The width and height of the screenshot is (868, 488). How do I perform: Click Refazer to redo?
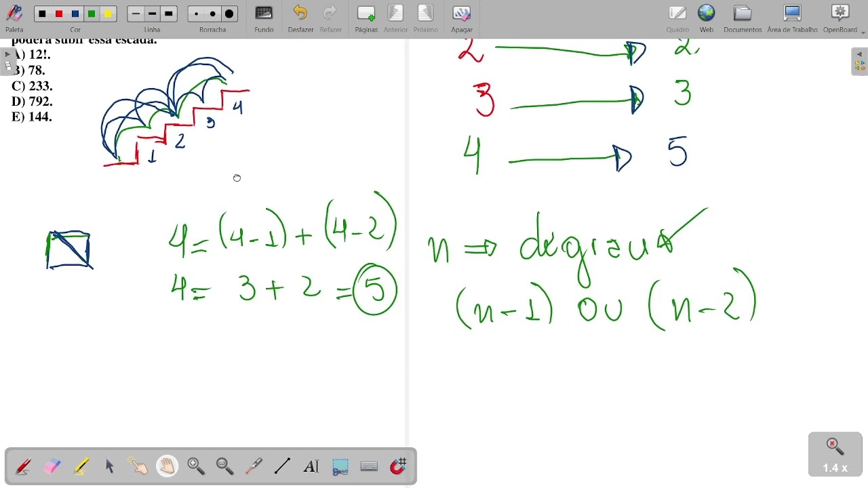[x=331, y=18]
